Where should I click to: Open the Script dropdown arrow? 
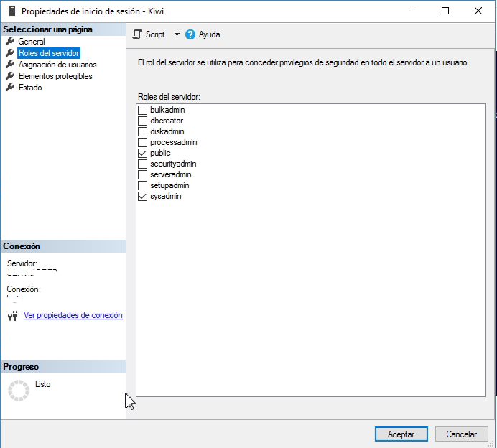(x=177, y=34)
